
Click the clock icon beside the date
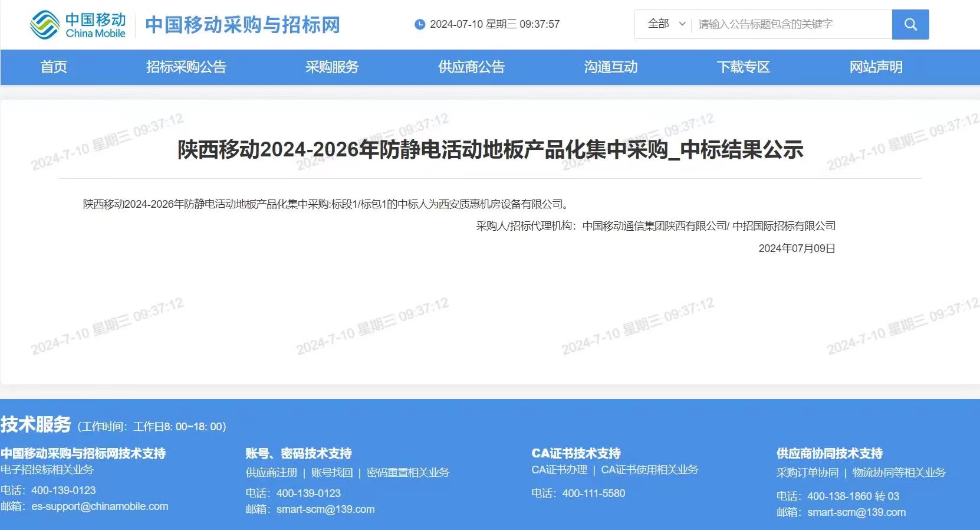[x=420, y=24]
